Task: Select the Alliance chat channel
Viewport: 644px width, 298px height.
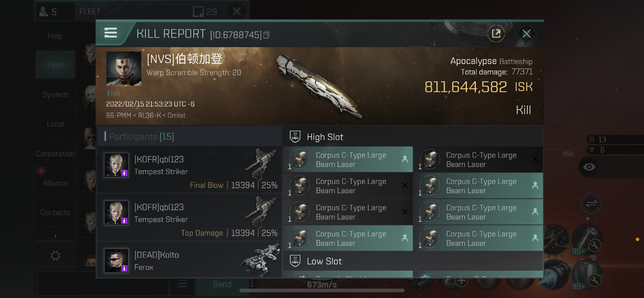Action: [x=55, y=183]
